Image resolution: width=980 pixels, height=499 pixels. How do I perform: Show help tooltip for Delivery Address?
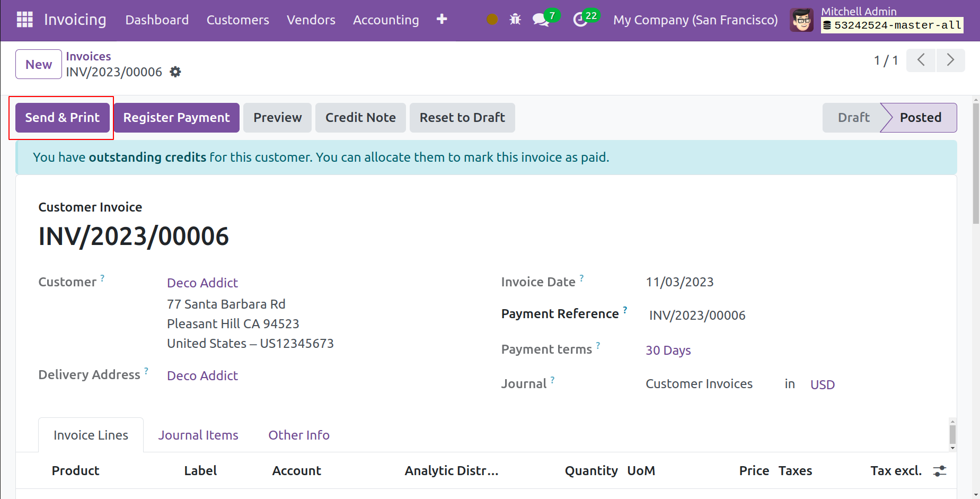pos(146,371)
